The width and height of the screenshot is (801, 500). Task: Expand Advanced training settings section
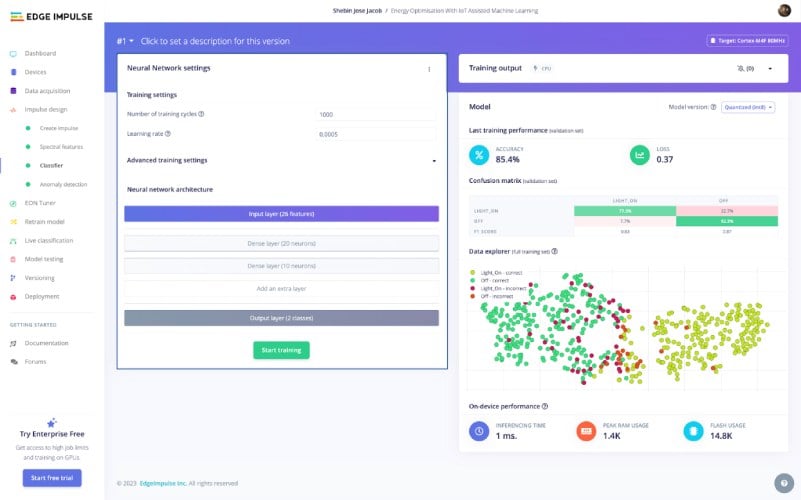(x=434, y=160)
